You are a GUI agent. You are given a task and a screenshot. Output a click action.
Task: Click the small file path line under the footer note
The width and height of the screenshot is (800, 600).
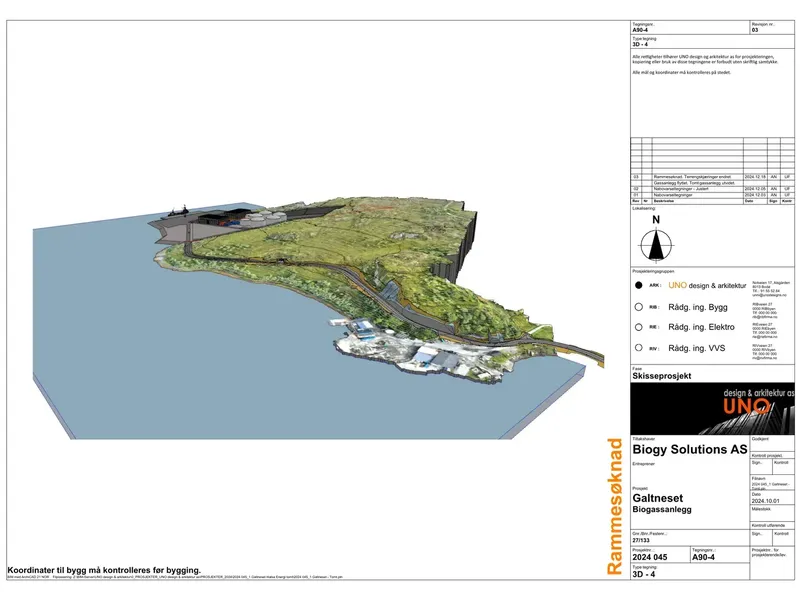coord(175,577)
